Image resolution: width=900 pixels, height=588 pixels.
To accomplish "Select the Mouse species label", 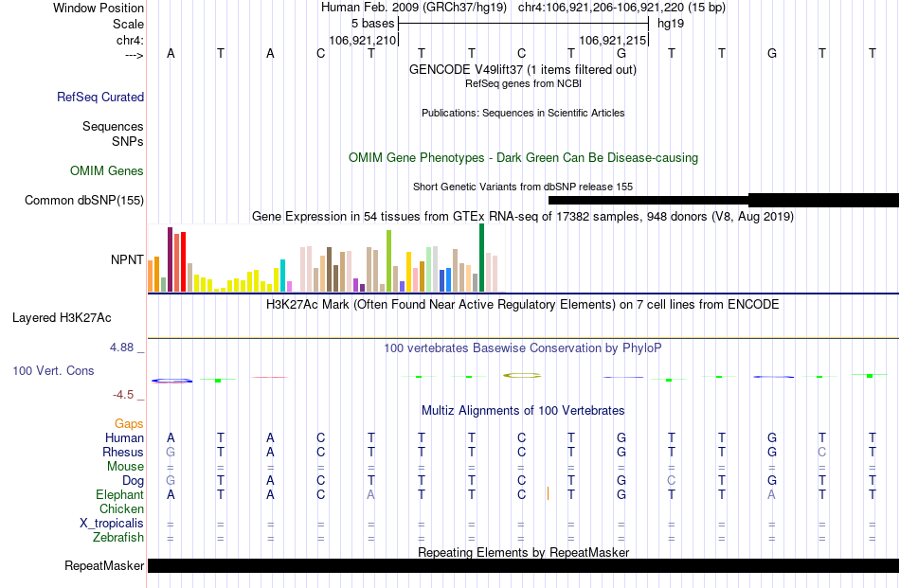I will [x=126, y=467].
